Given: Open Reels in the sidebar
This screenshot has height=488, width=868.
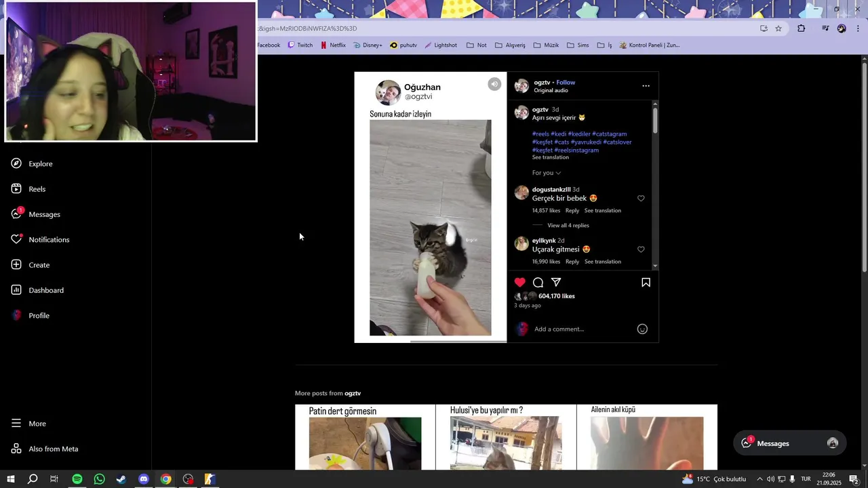Looking at the screenshot, I should tap(28, 188).
